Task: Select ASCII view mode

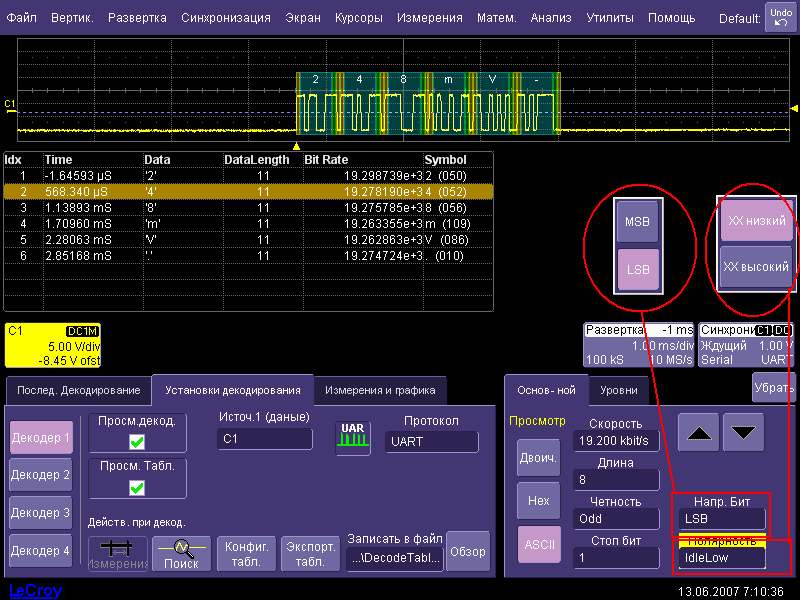Action: click(538, 544)
